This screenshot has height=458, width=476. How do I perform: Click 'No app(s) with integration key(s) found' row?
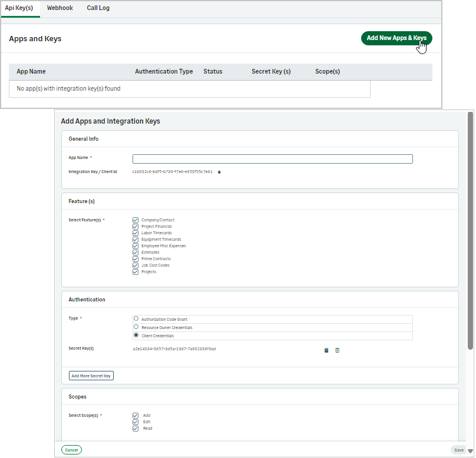point(190,89)
